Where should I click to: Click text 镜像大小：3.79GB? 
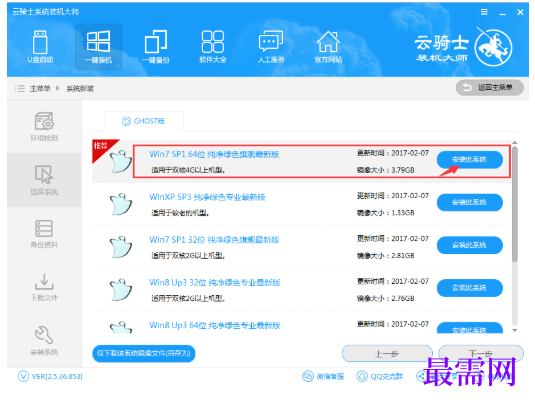tap(386, 170)
